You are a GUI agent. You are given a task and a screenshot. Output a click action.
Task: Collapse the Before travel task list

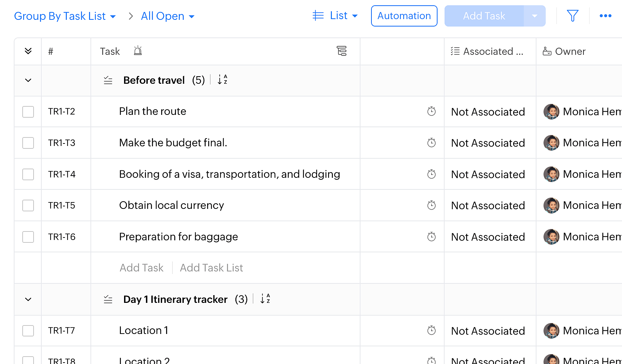tap(28, 80)
